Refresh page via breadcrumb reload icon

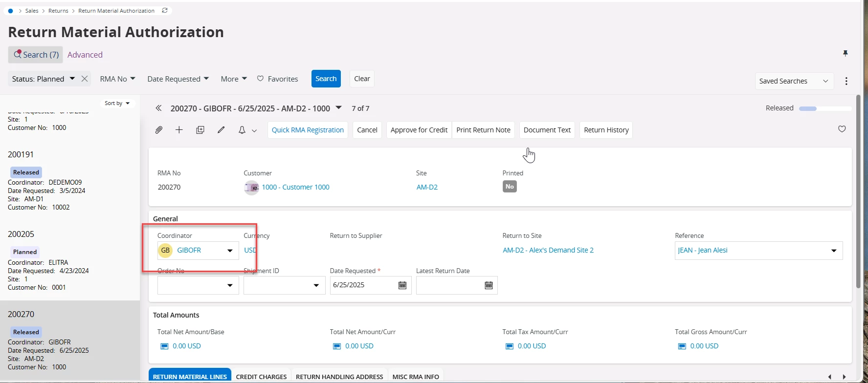coord(165,10)
